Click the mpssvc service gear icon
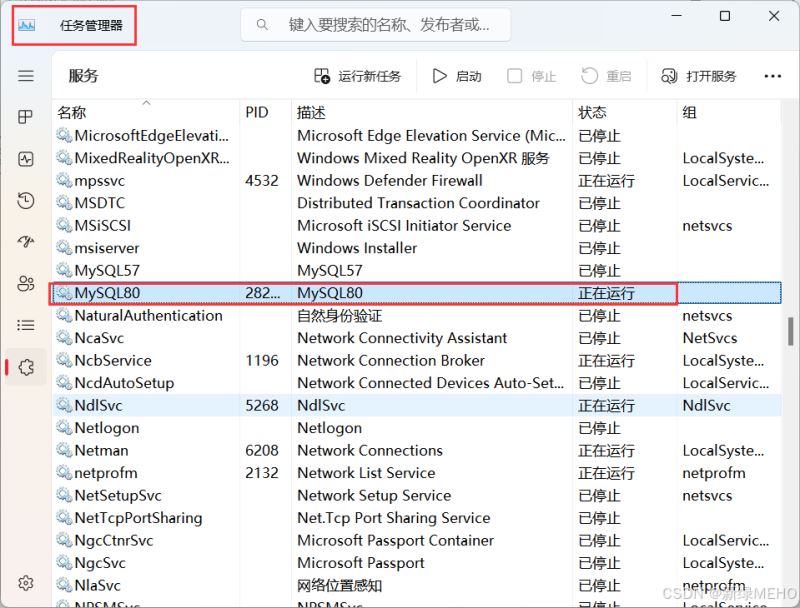800x608 pixels. pos(64,180)
